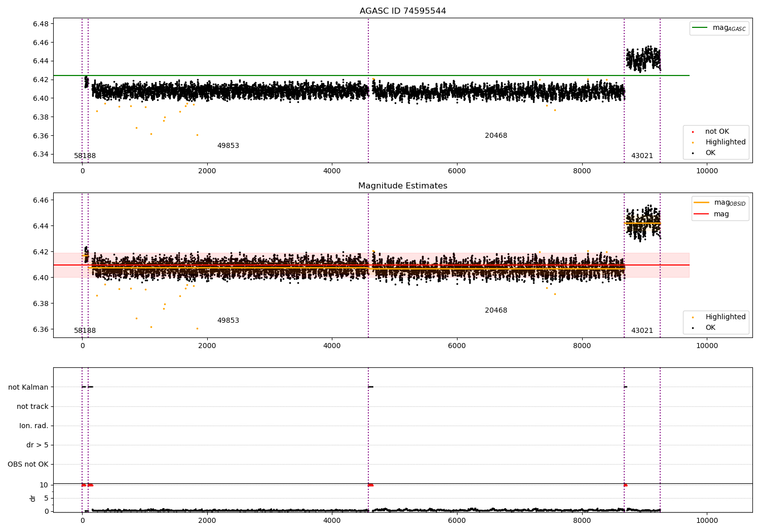Click the orange line swatch next to mag OBSID
Viewport: 760px width, 532px height.
coord(702,203)
